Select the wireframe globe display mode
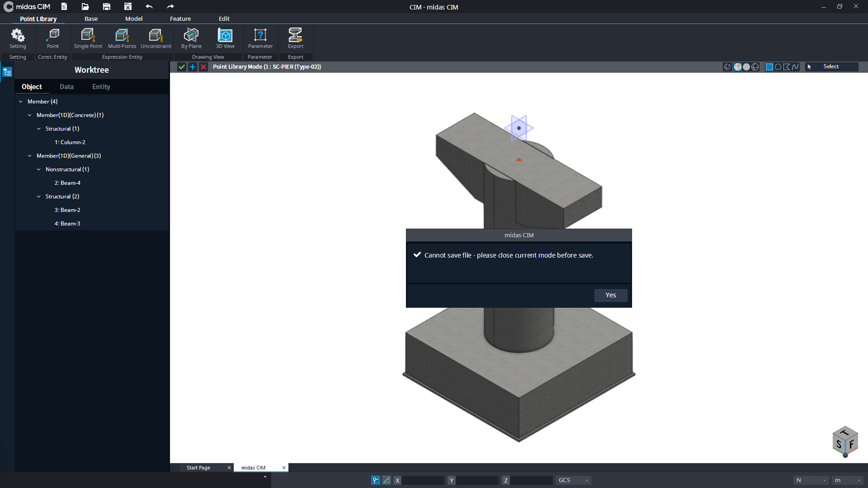The width and height of the screenshot is (868, 488). pyautogui.click(x=755, y=67)
